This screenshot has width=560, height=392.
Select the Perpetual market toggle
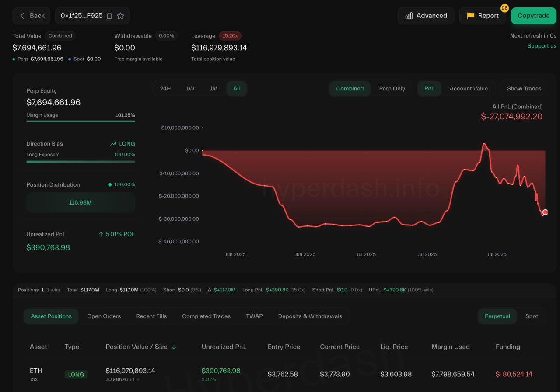click(x=497, y=316)
